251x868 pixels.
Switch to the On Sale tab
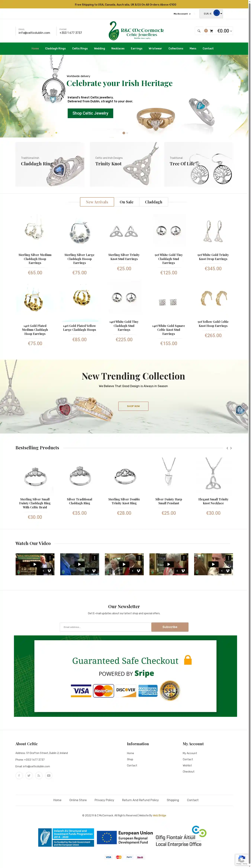[x=126, y=202]
